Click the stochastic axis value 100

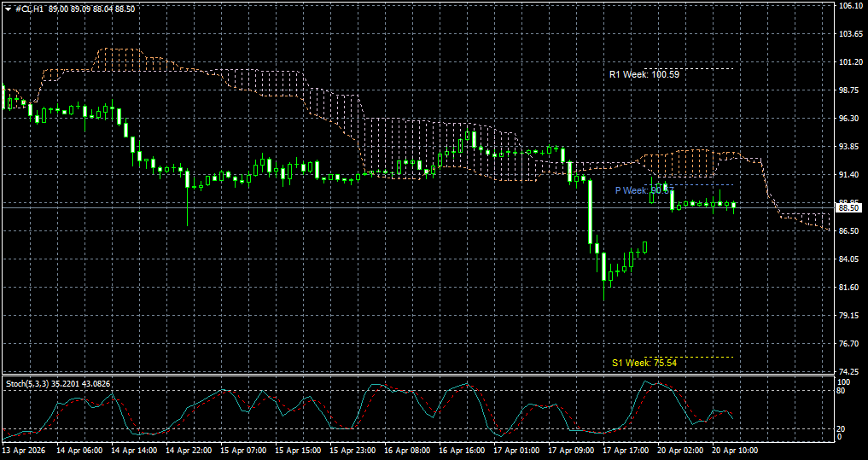[844, 382]
